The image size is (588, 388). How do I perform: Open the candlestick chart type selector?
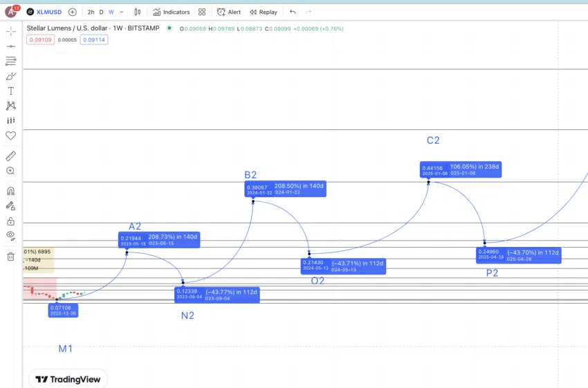pos(138,12)
